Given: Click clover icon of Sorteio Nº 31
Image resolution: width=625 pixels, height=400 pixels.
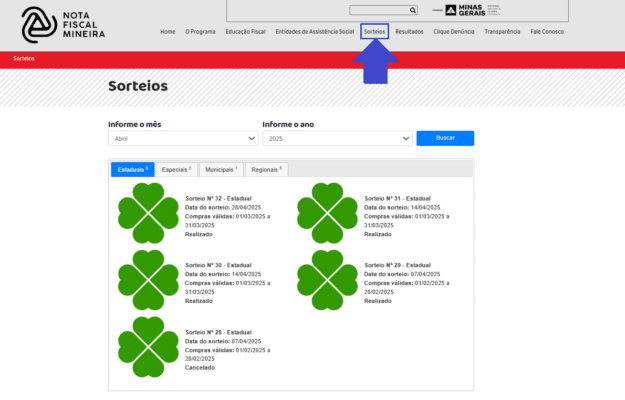Looking at the screenshot, I should 327,213.
